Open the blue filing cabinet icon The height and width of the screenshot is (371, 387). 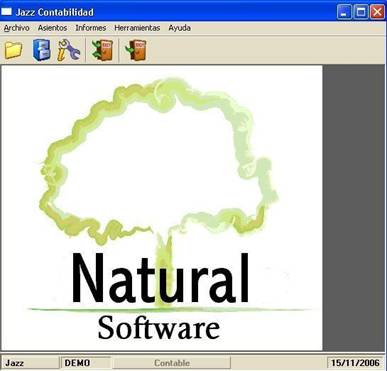(41, 50)
